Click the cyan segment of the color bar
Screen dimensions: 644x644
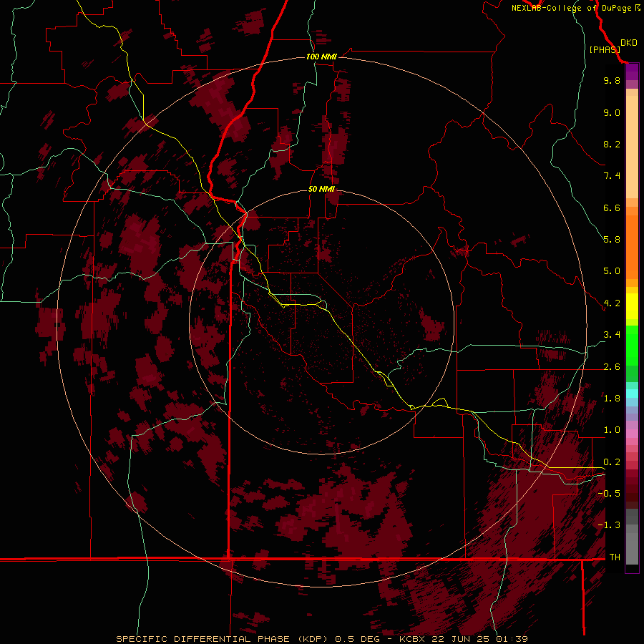(x=632, y=393)
